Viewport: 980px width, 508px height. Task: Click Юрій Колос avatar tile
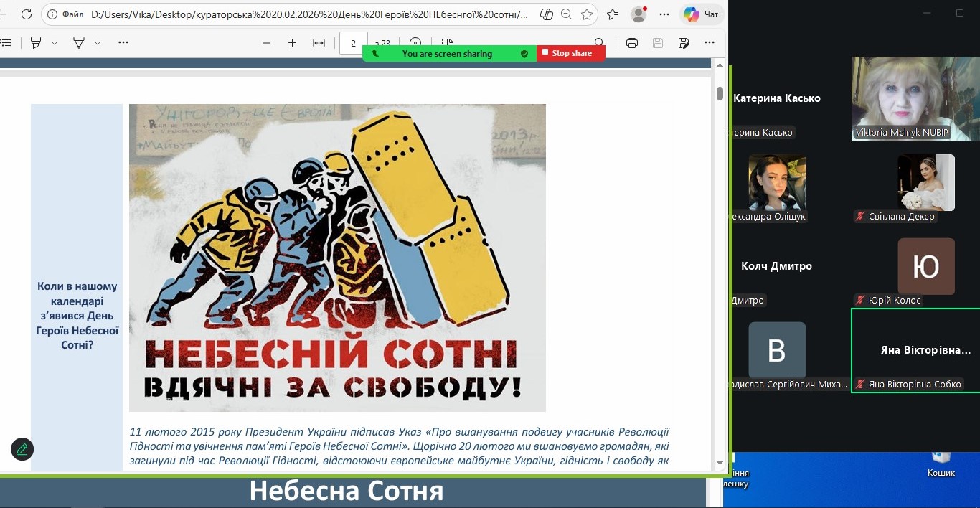[926, 266]
